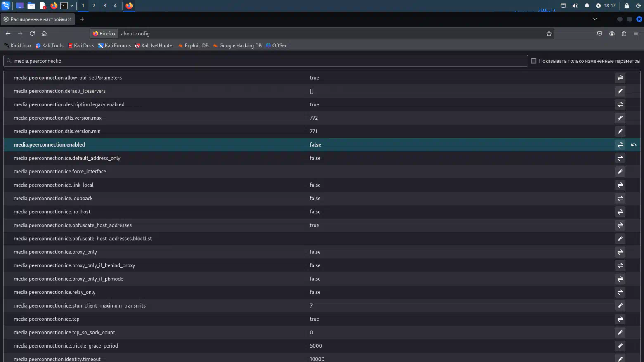The width and height of the screenshot is (644, 362).
Task: Select media.peerconnection.identity.timeout row name
Action: 57,359
